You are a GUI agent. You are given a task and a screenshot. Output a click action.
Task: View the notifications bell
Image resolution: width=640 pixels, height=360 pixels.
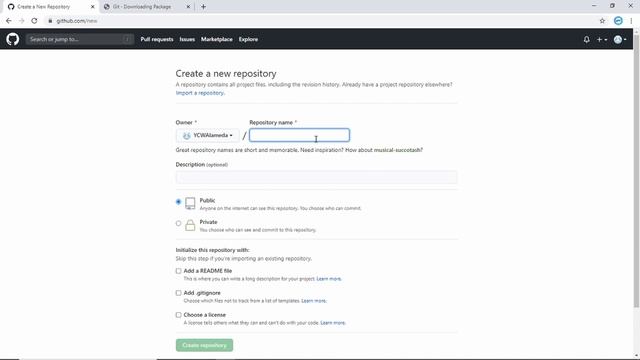point(586,40)
